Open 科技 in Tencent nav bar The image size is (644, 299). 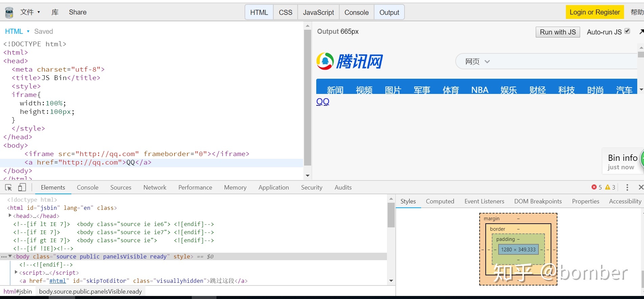567,90
